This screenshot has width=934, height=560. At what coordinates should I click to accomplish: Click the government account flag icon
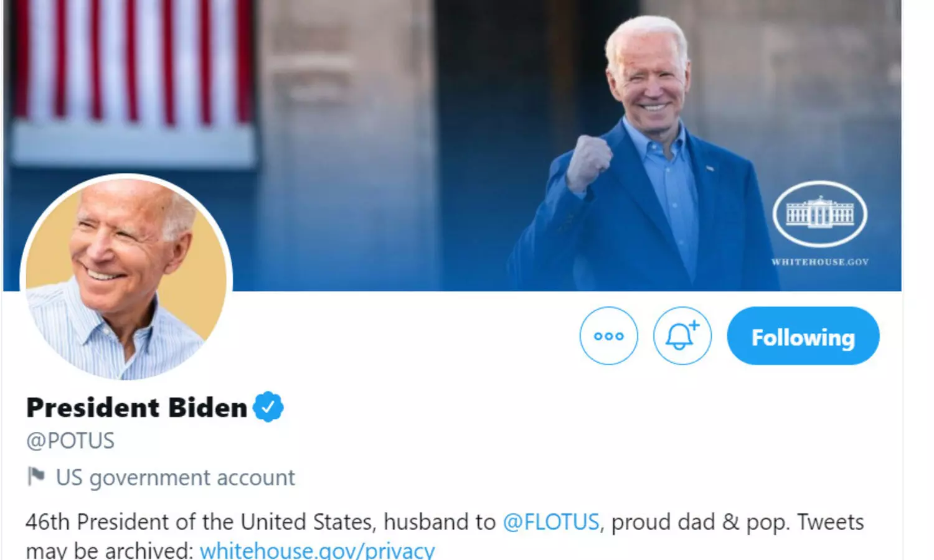(x=36, y=477)
